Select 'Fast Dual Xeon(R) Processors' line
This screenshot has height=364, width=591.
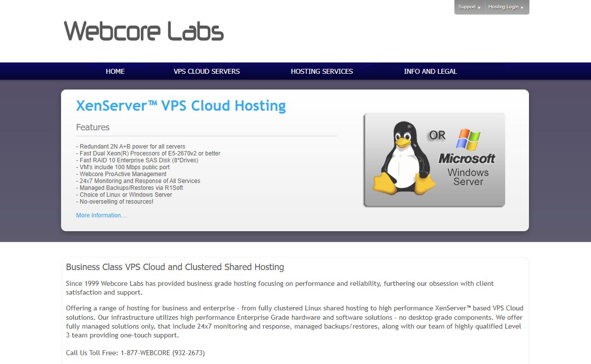click(x=148, y=153)
